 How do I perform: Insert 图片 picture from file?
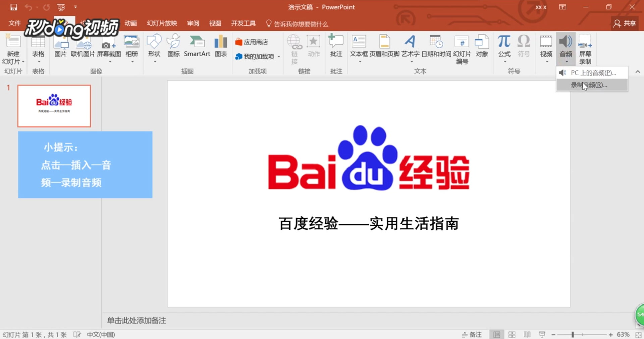click(x=60, y=46)
